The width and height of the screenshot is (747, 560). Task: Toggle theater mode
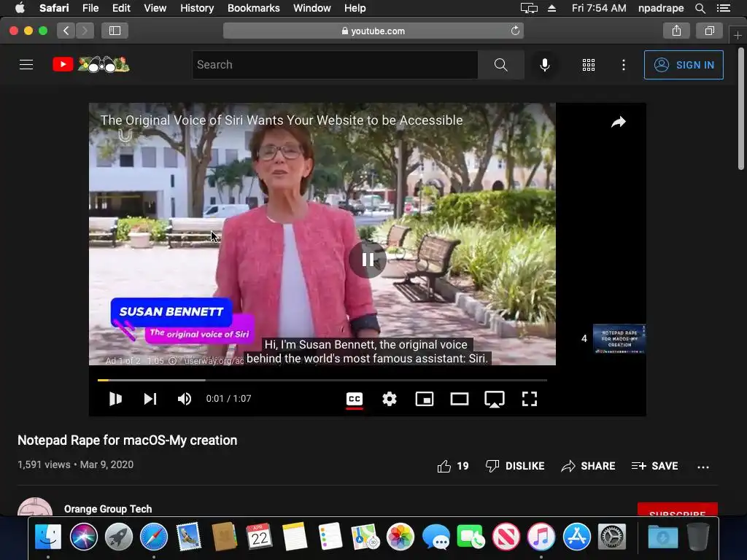pyautogui.click(x=460, y=399)
